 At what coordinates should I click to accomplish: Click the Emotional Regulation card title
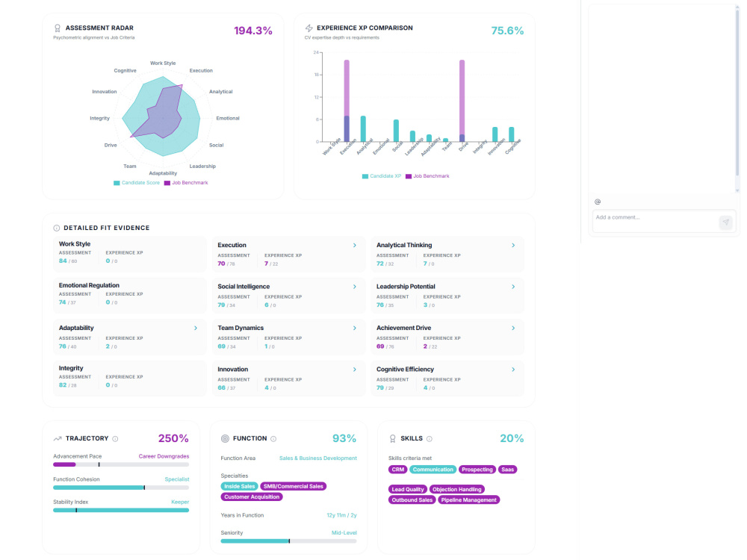tap(89, 286)
